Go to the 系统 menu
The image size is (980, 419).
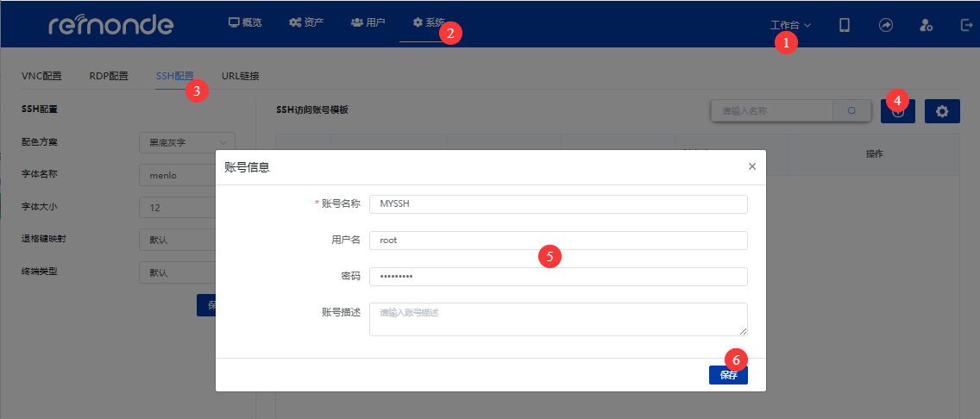point(429,22)
